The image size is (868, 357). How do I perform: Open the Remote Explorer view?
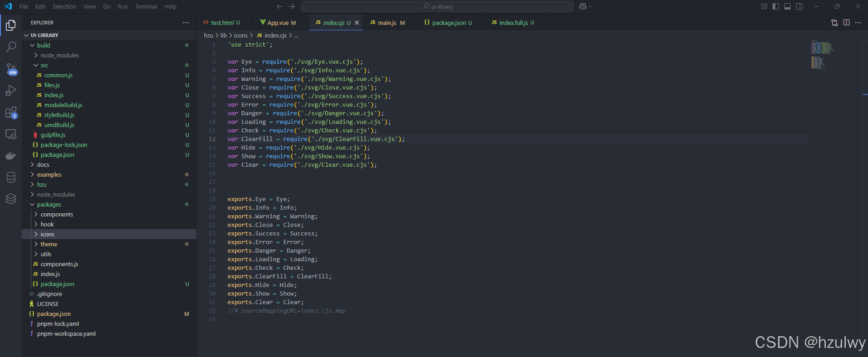pos(11,134)
